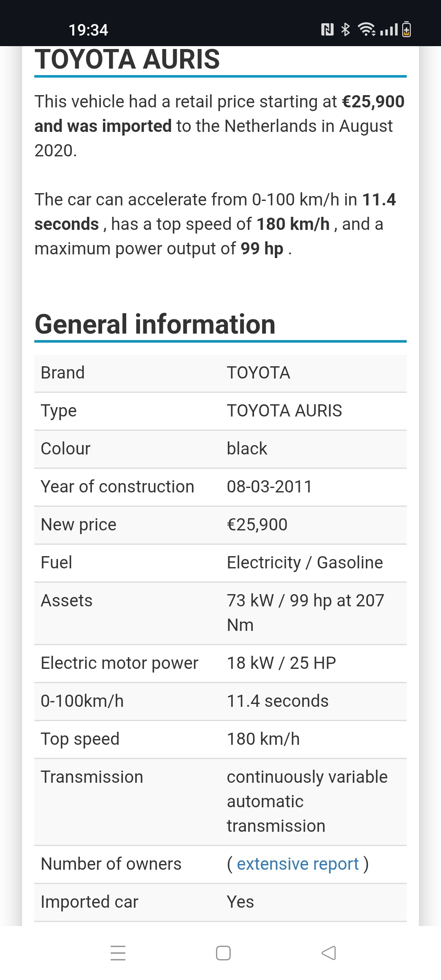This screenshot has width=441, height=980.
Task: Tap the Wi-Fi status bar icon
Action: tap(367, 29)
